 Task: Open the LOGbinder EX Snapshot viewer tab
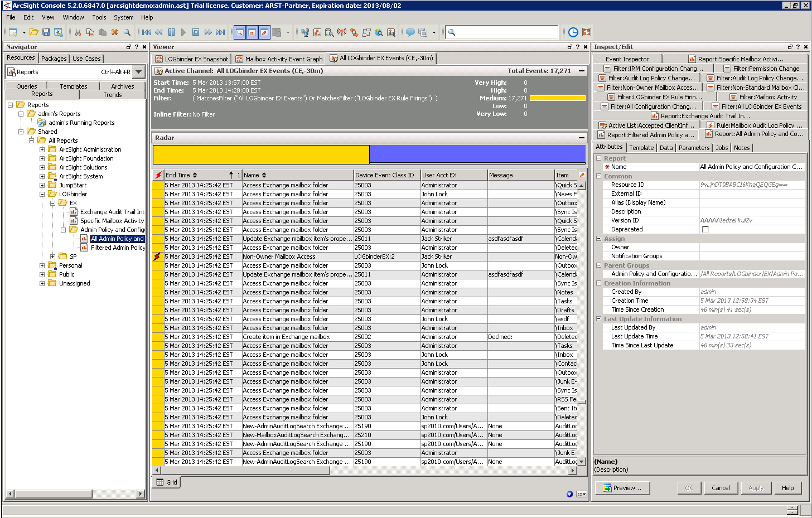coord(192,59)
